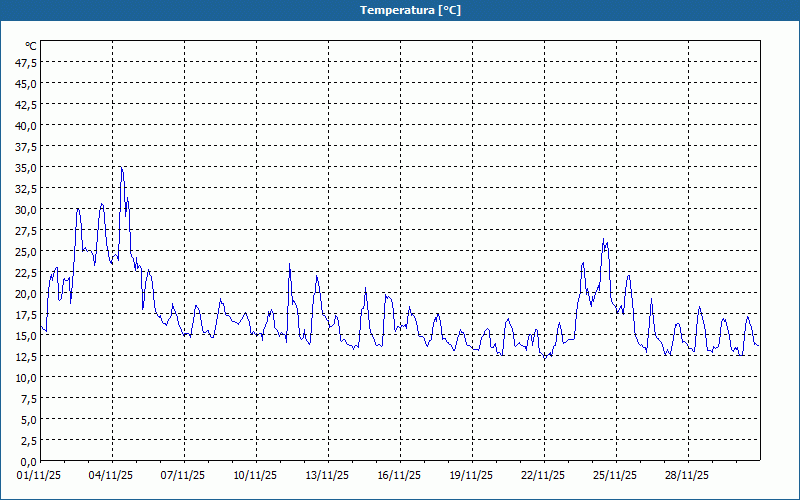Click the 01/11/25 date label

[40, 475]
